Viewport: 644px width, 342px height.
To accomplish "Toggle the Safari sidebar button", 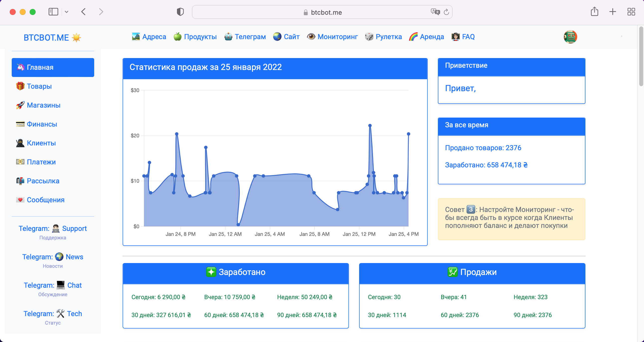I will point(53,12).
